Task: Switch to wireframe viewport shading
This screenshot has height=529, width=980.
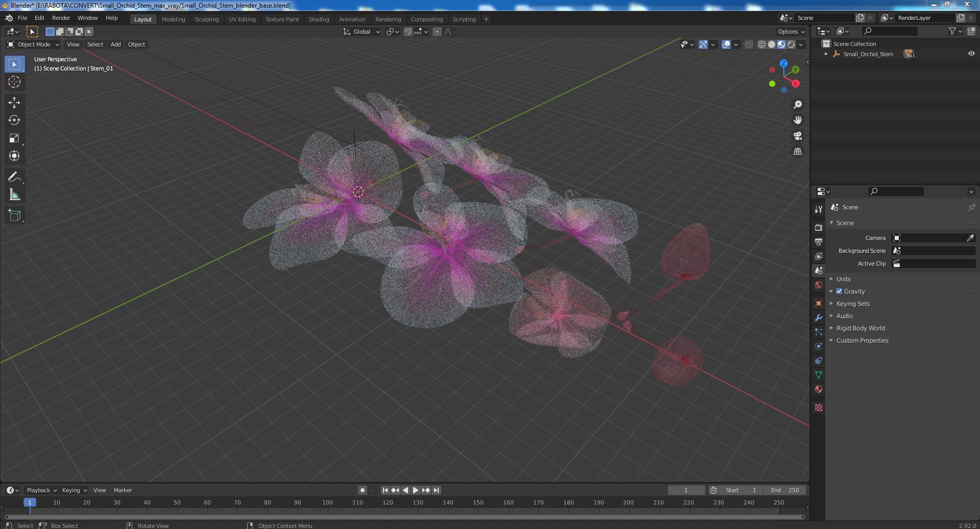Action: 762,44
